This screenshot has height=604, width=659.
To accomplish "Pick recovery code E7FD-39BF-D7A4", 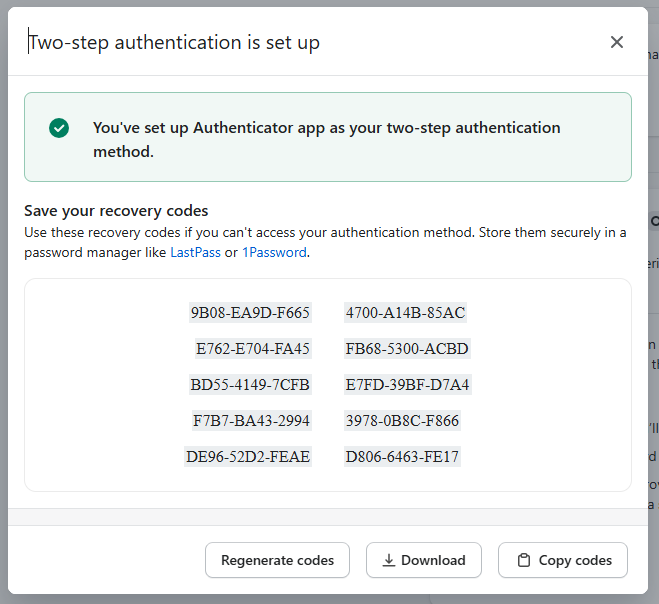I will tap(407, 385).
